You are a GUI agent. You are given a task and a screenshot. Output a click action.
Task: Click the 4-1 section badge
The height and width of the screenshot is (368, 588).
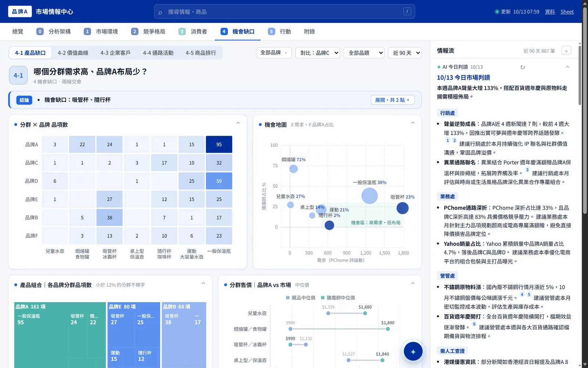pyautogui.click(x=18, y=75)
